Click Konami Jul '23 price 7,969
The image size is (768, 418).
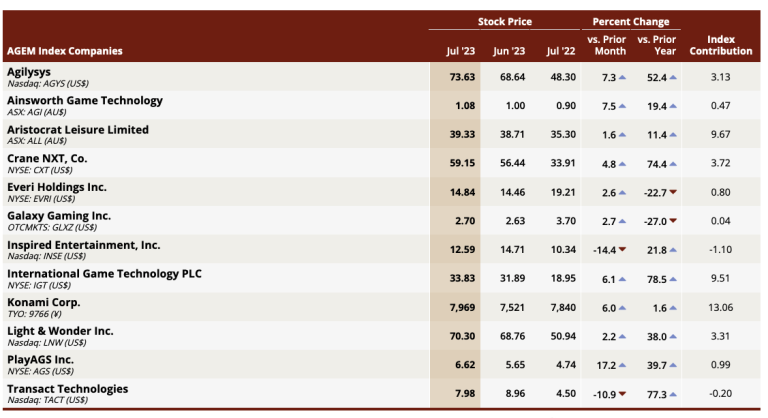click(462, 308)
